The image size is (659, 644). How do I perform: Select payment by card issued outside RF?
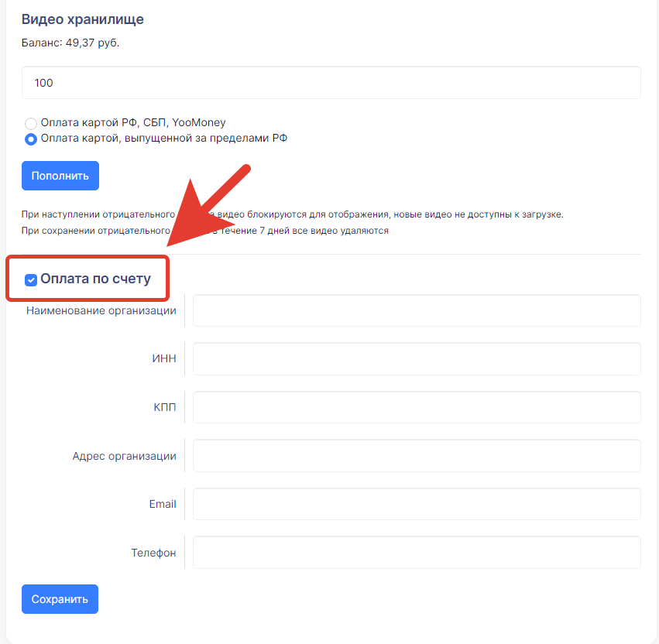(31, 139)
